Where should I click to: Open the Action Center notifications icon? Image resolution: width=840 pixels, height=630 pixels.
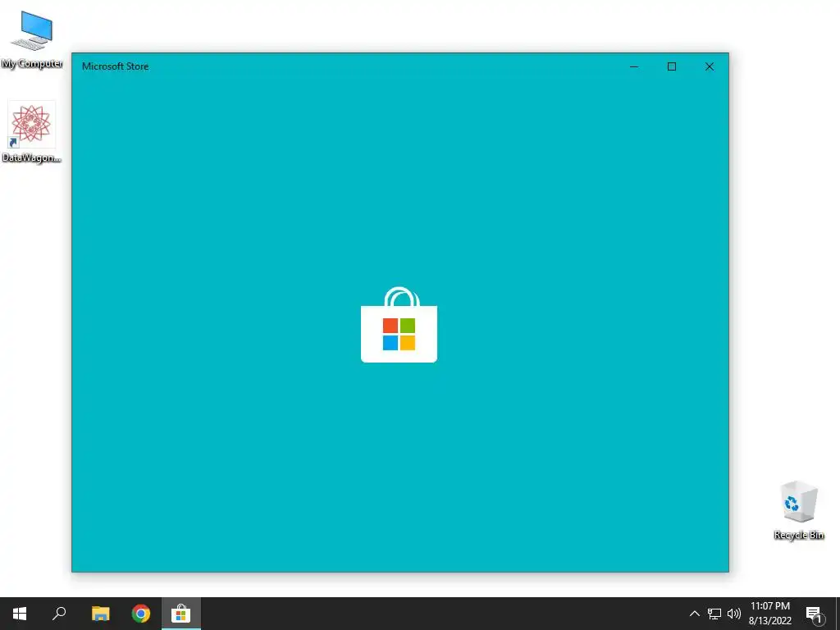[815, 614]
